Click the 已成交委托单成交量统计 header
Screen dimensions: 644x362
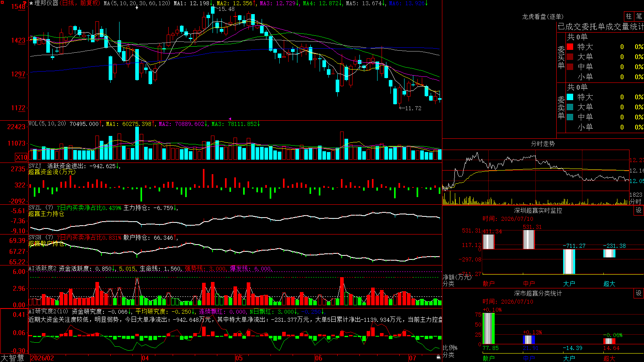pyautogui.click(x=601, y=27)
